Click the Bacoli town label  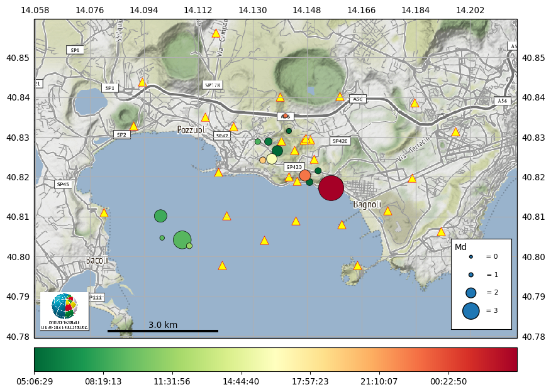click(97, 260)
